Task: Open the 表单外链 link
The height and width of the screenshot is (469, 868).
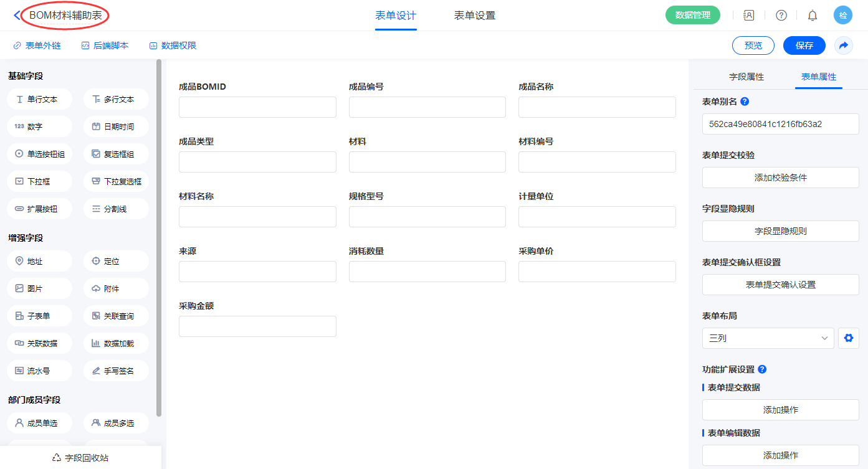Action: pos(37,45)
